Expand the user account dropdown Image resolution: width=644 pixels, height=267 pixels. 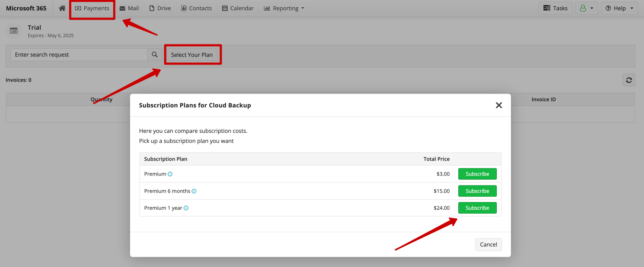point(586,8)
